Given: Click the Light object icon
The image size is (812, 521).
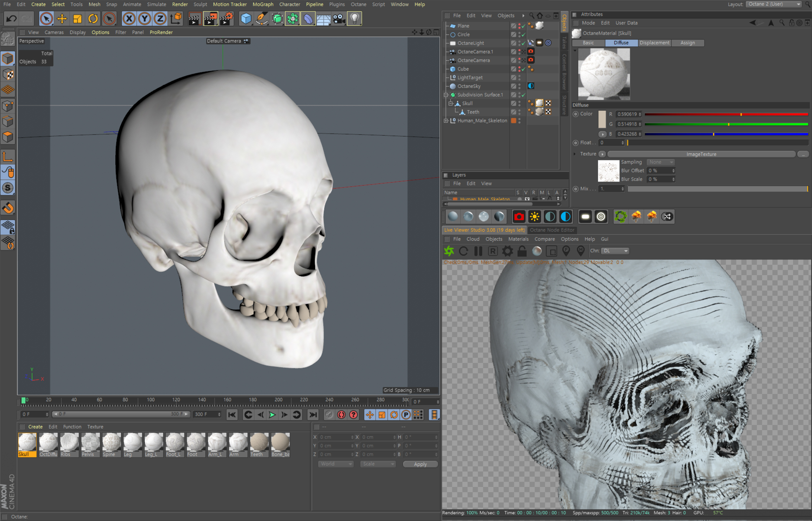Looking at the screenshot, I should (x=354, y=19).
